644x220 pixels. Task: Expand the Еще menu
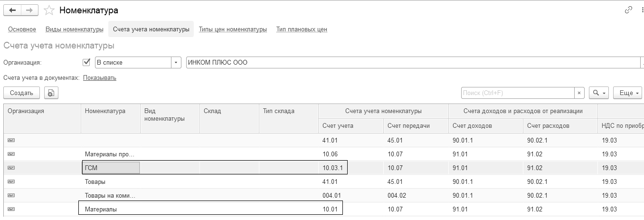pyautogui.click(x=627, y=93)
